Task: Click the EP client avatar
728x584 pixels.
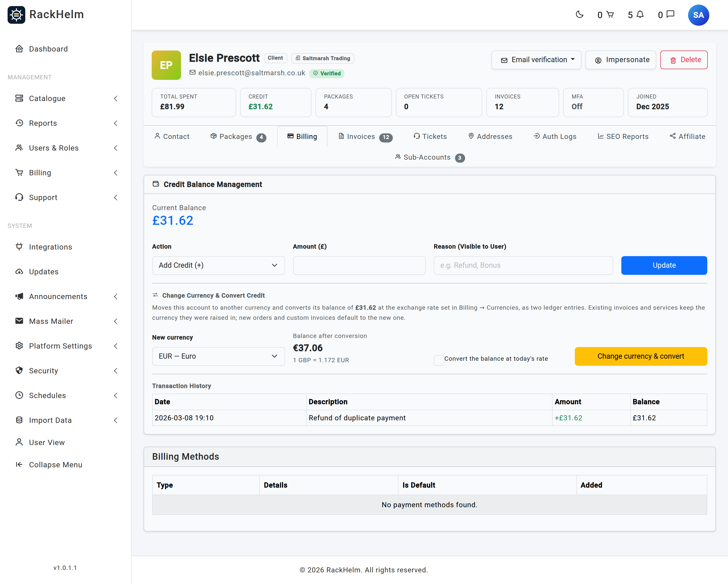Action: pos(166,65)
